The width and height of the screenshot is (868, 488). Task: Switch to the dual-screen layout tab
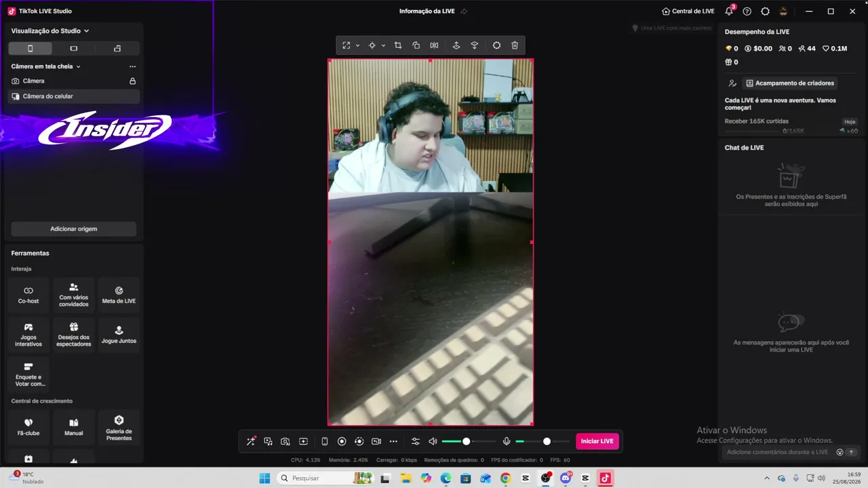pos(117,48)
